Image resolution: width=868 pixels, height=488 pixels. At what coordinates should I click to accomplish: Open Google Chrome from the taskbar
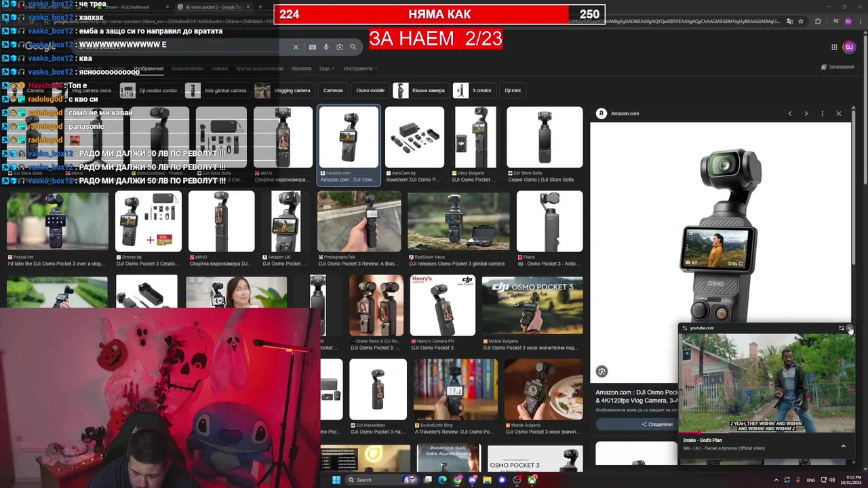coord(458,480)
